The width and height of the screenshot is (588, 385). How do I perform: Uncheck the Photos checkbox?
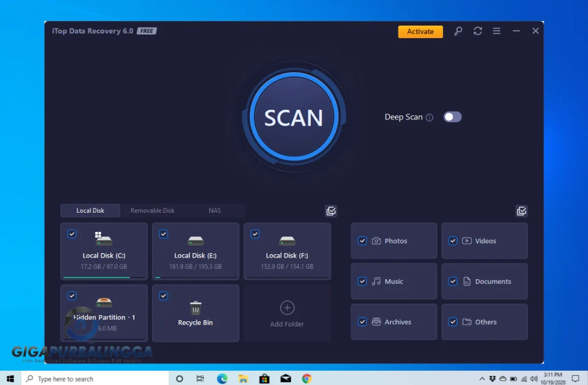click(362, 241)
